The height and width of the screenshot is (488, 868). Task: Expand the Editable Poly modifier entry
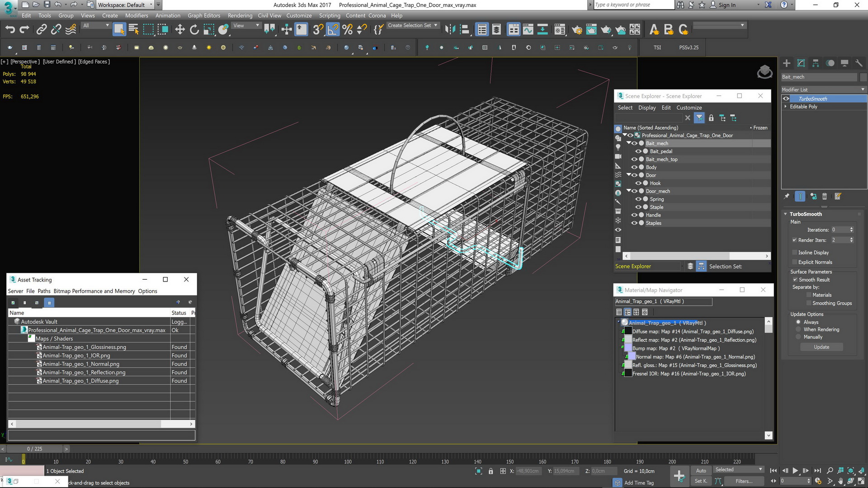(x=786, y=107)
